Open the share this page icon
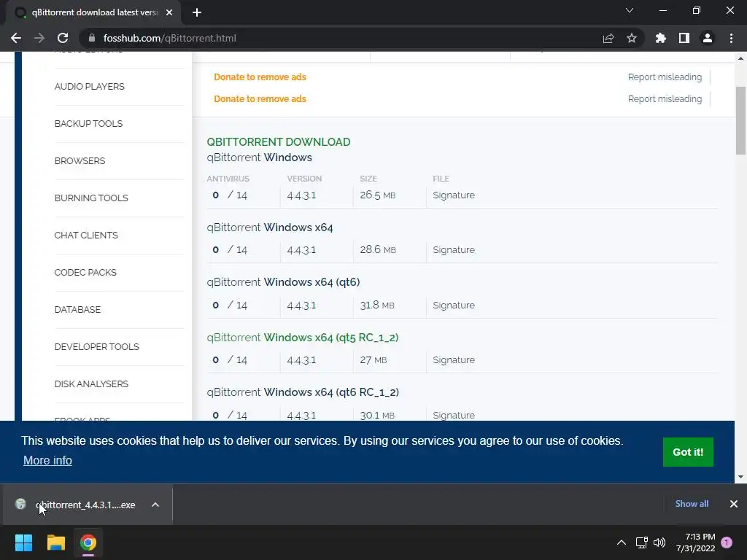Viewport: 747px width, 560px height. pos(608,38)
